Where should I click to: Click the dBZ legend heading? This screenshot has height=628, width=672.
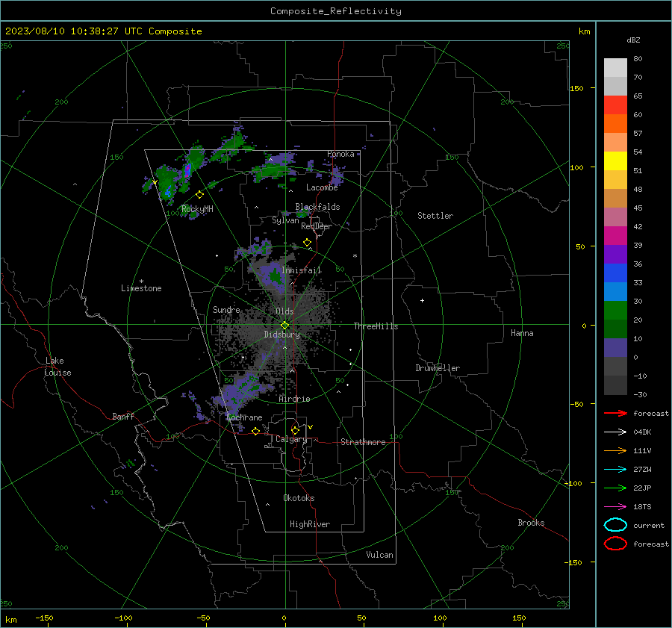(x=633, y=40)
